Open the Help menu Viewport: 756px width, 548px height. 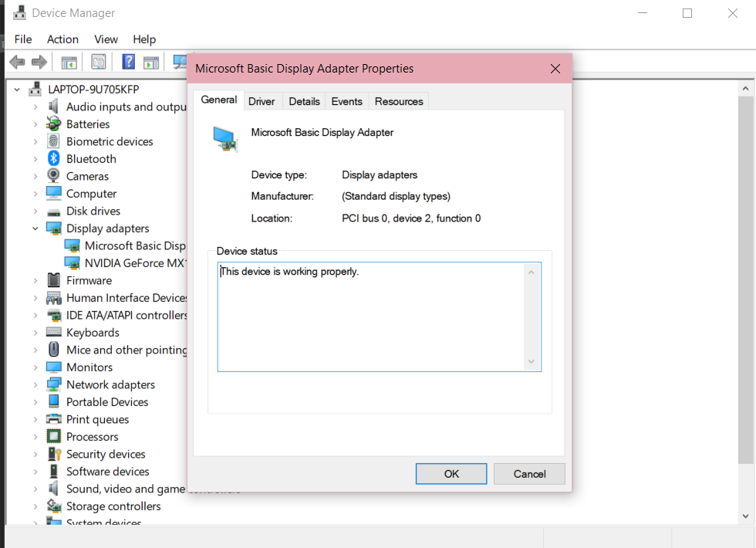coord(144,39)
